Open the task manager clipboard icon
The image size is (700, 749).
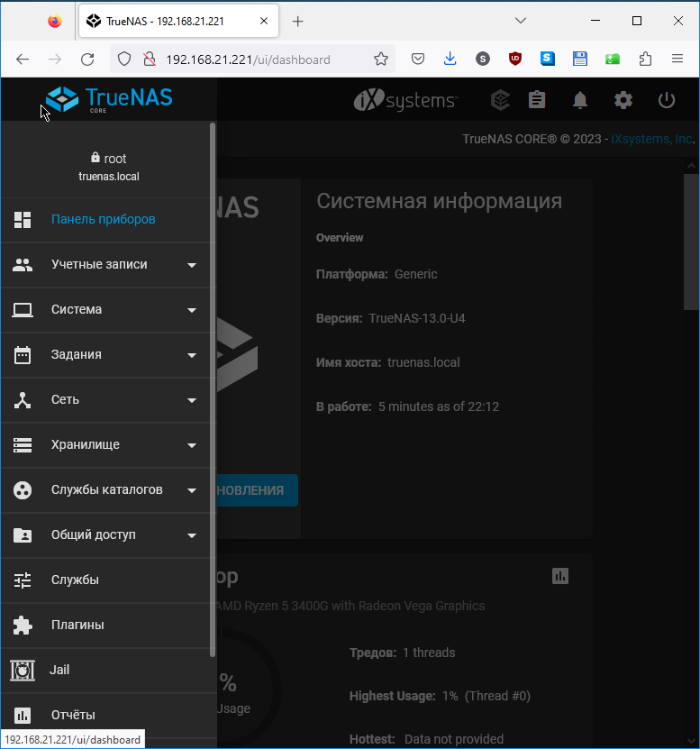coord(538,100)
